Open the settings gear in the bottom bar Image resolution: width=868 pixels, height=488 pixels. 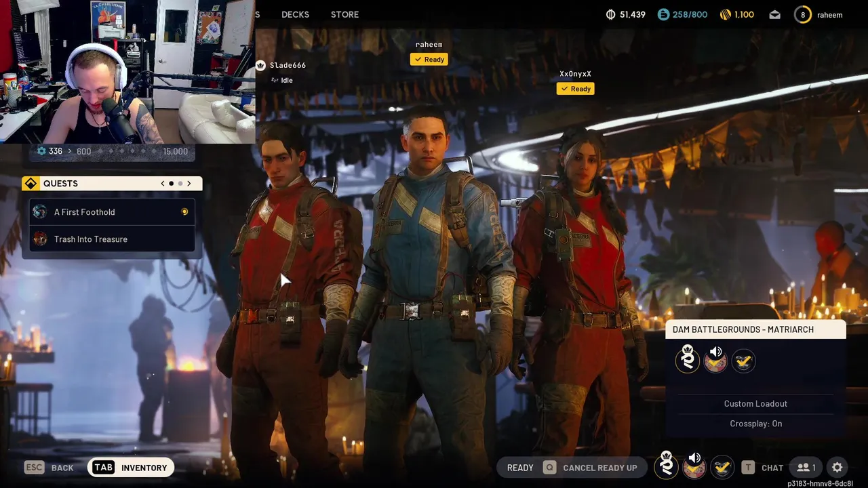(837, 467)
